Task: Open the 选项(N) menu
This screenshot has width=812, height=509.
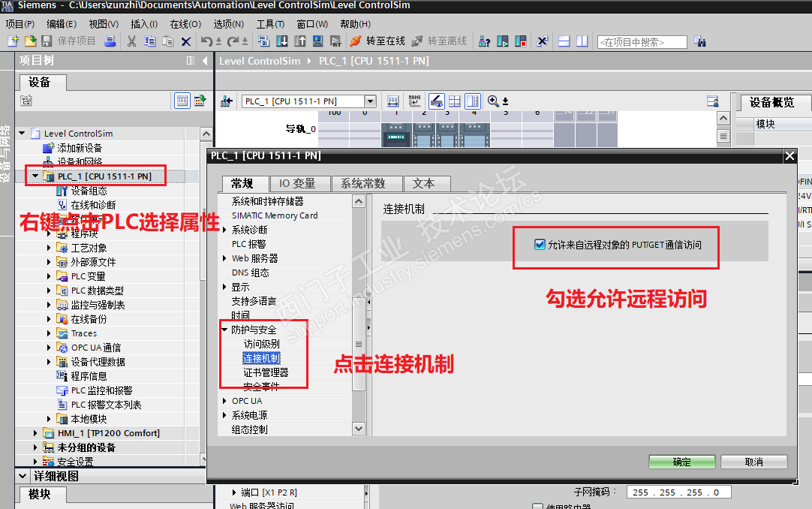Action: (x=228, y=24)
